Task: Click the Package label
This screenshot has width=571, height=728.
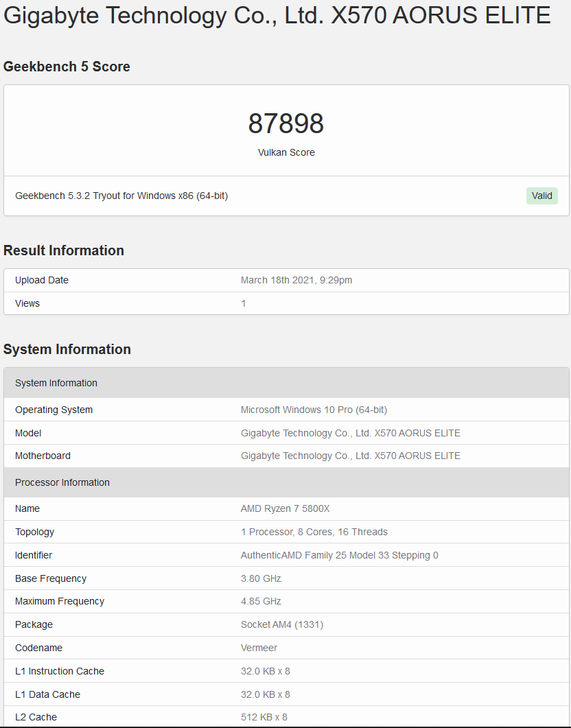Action: coord(34,624)
